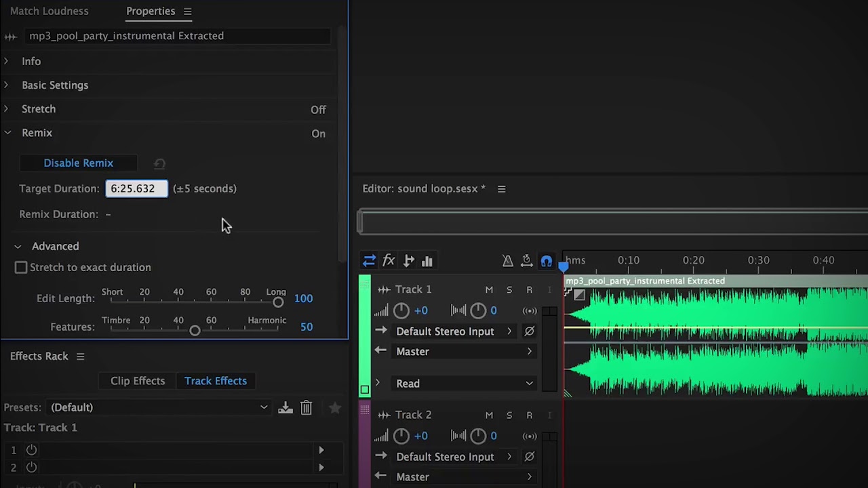Image resolution: width=868 pixels, height=488 pixels.
Task: Arm Track 1 for record
Action: click(x=530, y=290)
